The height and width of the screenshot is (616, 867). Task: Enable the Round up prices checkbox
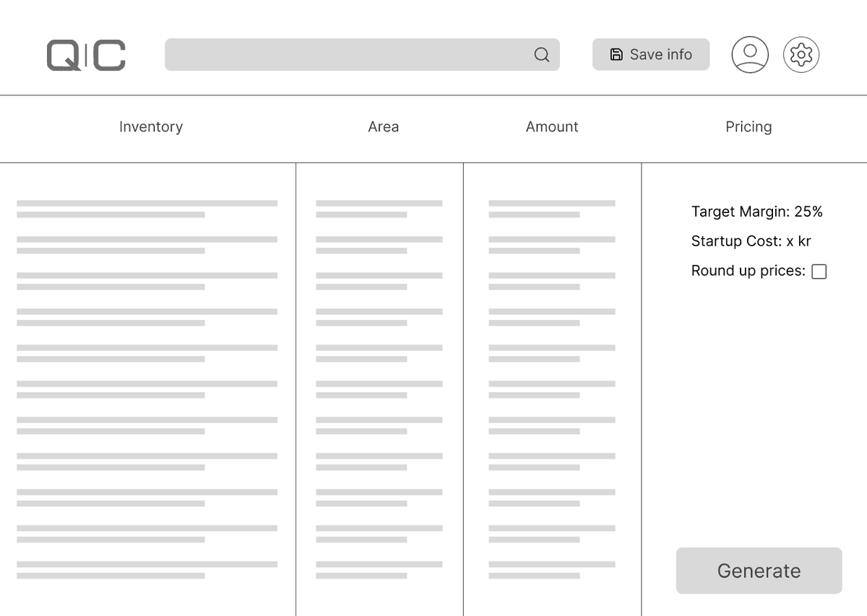coord(819,272)
